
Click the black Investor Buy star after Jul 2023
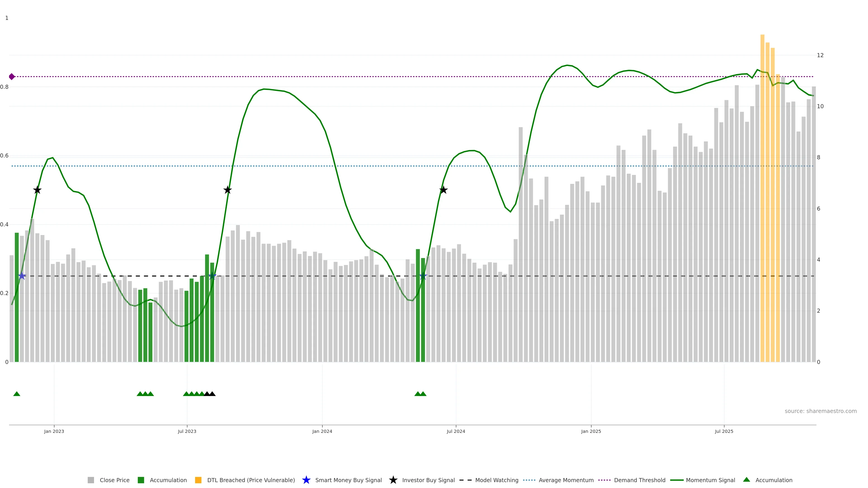coord(228,190)
